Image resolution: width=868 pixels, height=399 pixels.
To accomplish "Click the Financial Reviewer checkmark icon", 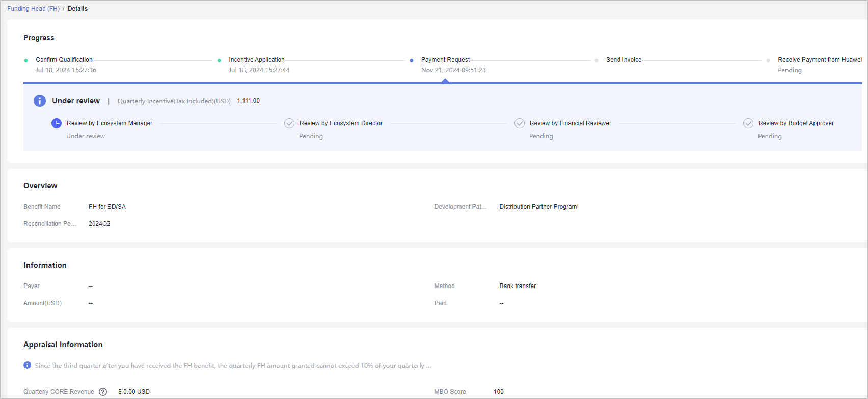I will click(x=520, y=123).
